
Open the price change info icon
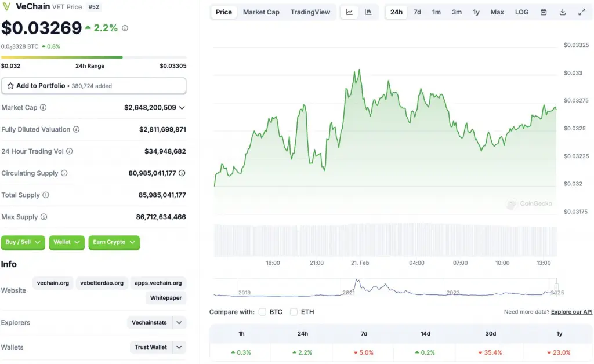[125, 28]
